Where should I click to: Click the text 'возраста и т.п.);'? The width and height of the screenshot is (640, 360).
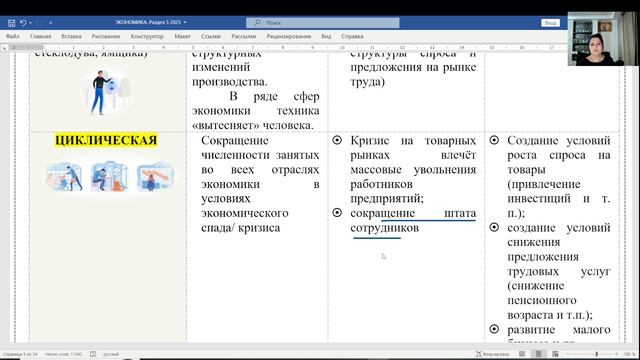pos(550,315)
